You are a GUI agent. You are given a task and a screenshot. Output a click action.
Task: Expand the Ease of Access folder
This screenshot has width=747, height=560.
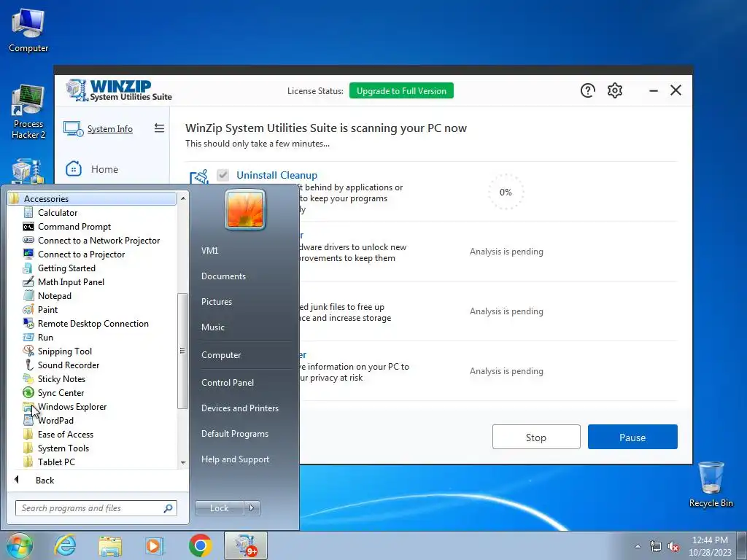65,434
